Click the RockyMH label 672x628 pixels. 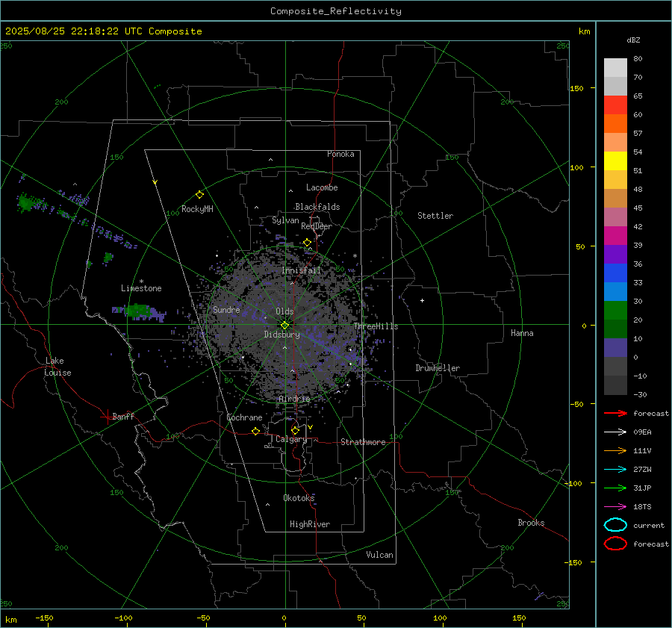[x=197, y=209]
